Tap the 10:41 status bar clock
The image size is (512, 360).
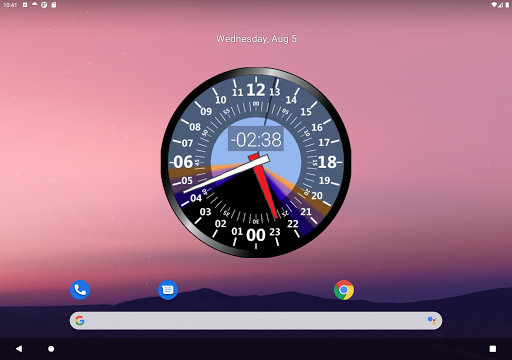point(10,5)
